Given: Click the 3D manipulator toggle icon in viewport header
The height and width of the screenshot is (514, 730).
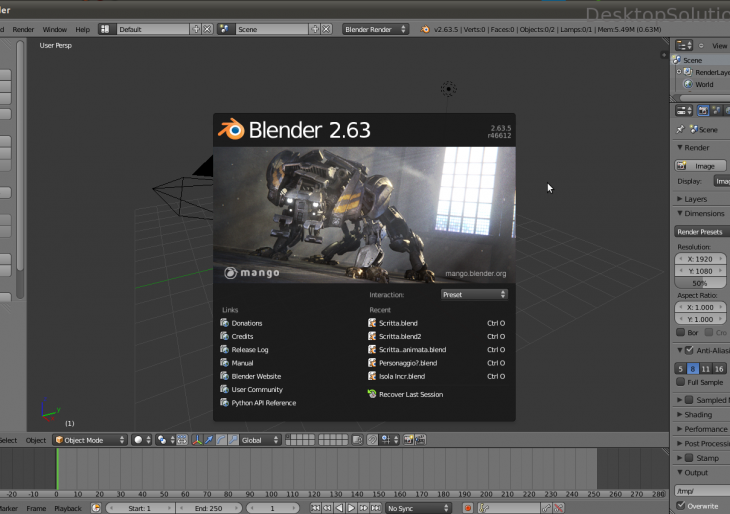Looking at the screenshot, I should 198,440.
